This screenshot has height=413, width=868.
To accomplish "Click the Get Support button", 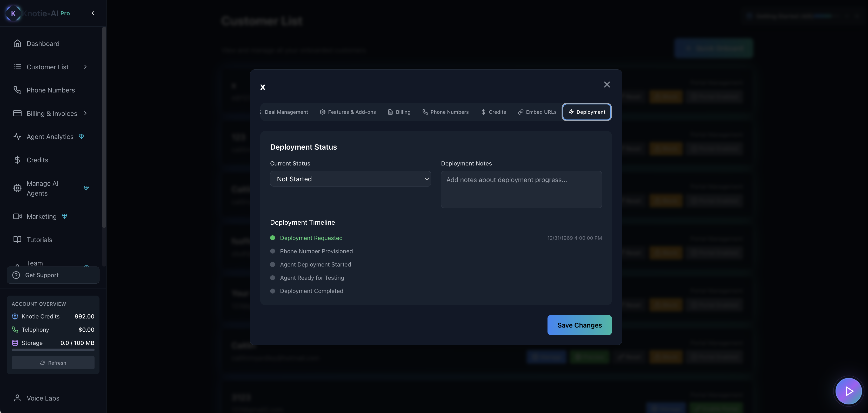I will (x=53, y=275).
